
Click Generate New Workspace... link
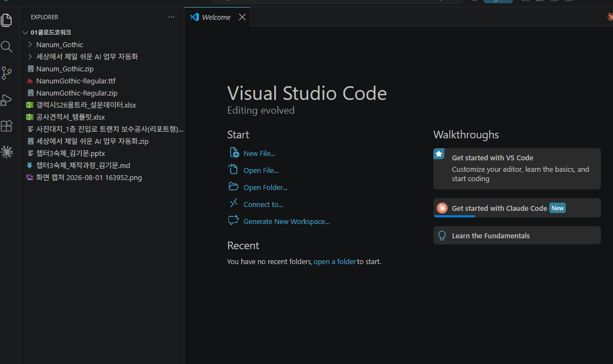coord(287,221)
